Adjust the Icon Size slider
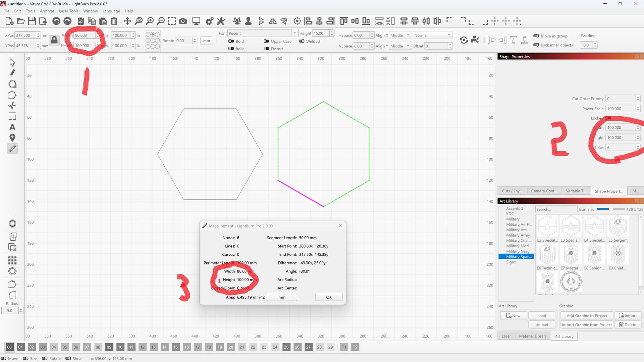The width and height of the screenshot is (644, 362). coord(611,209)
